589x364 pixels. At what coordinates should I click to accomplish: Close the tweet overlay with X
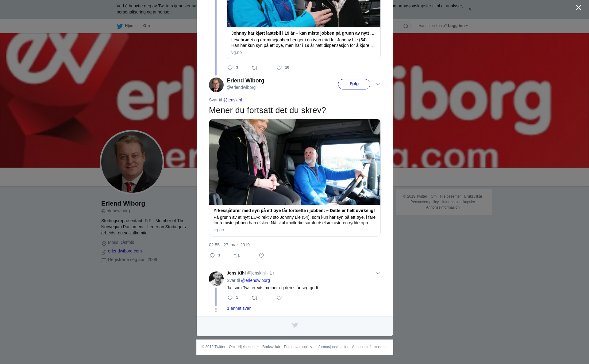pos(579,8)
